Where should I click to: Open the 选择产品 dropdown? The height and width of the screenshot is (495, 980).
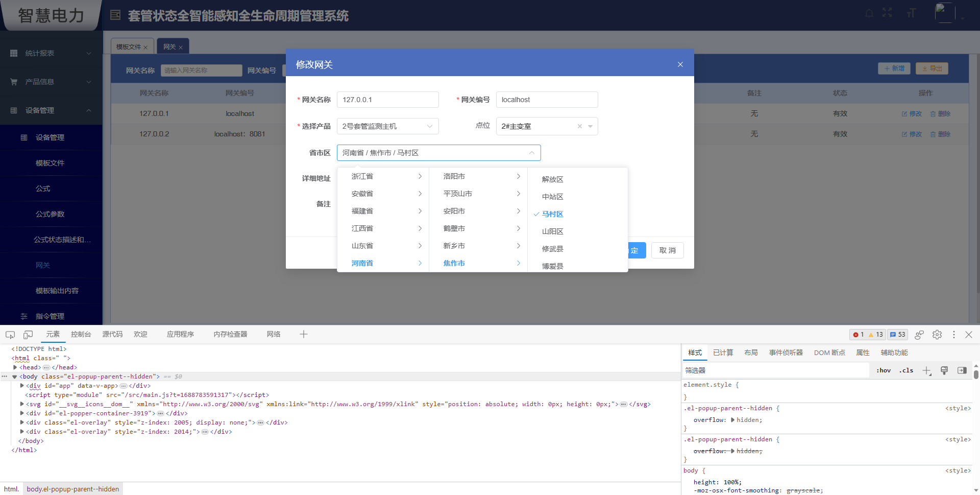click(388, 126)
